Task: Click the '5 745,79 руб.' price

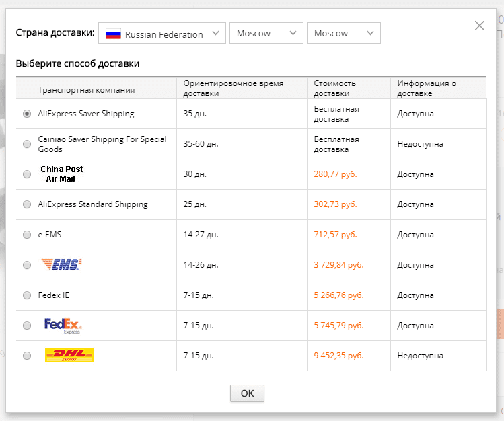Action: (338, 326)
